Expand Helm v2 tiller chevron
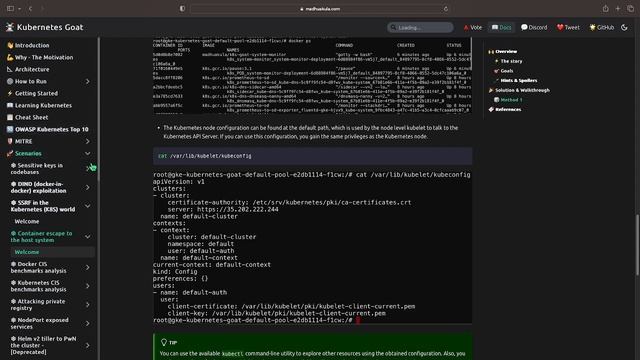Viewport: 640px width, 360px height. pyautogui.click(x=87, y=345)
